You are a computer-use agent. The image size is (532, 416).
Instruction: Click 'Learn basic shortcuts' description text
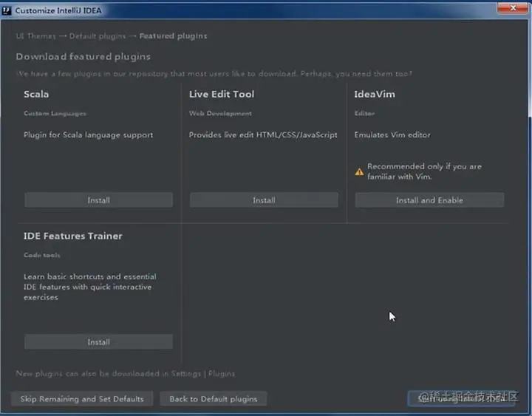pyautogui.click(x=90, y=287)
